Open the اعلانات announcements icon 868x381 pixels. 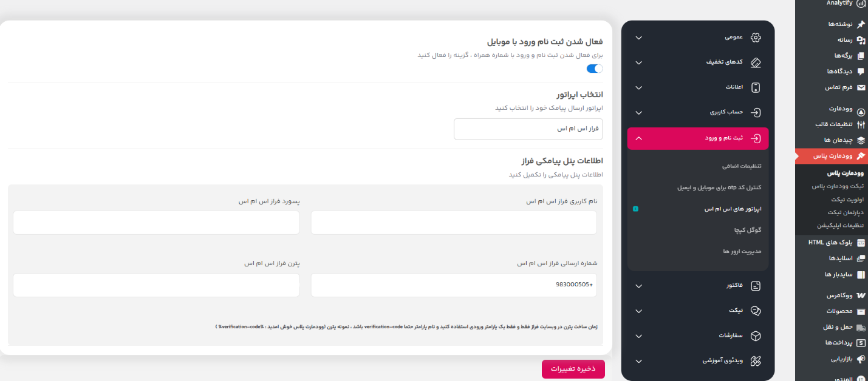click(755, 87)
